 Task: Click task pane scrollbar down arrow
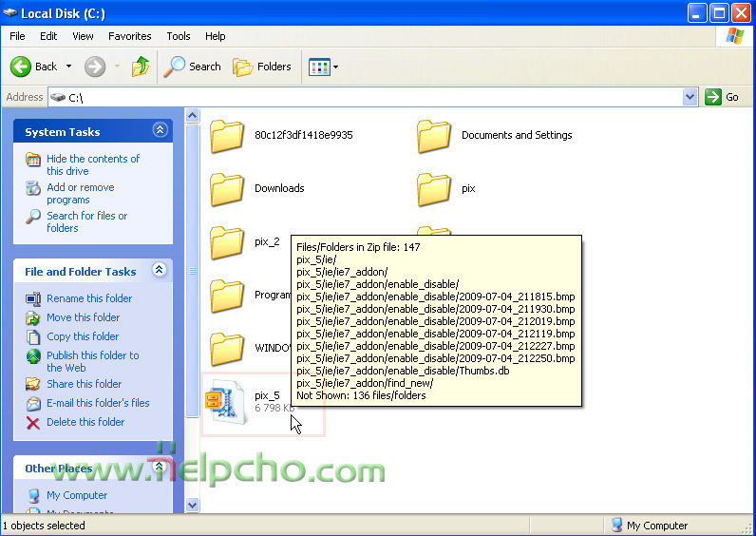193,506
